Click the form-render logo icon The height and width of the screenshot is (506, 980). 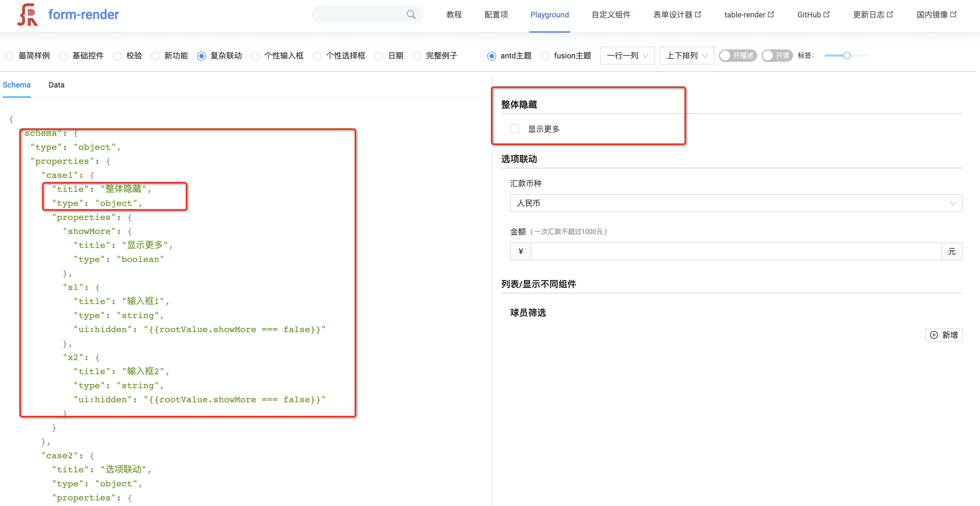coord(28,15)
